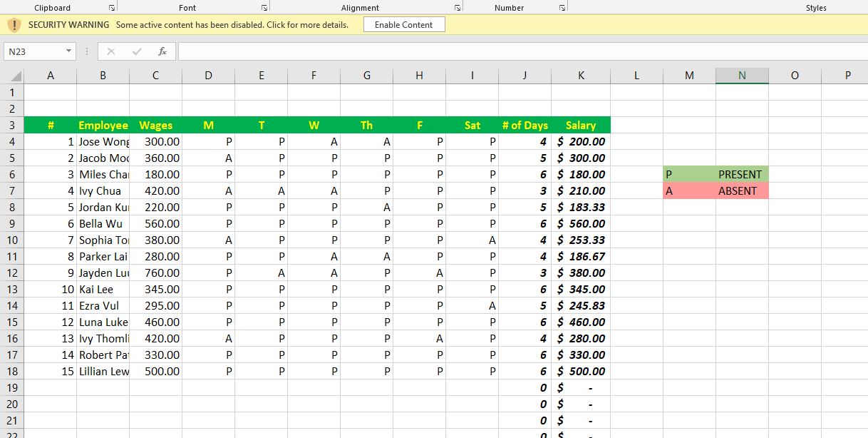Screen dimensions: 868x438
Task: Click row number 15 cell for Lillian
Action: (51, 372)
